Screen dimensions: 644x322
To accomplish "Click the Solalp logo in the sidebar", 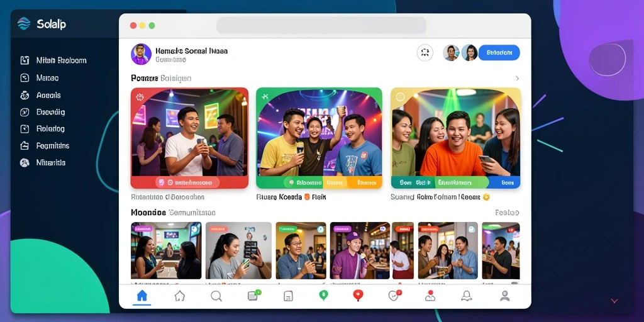I will pos(24,24).
